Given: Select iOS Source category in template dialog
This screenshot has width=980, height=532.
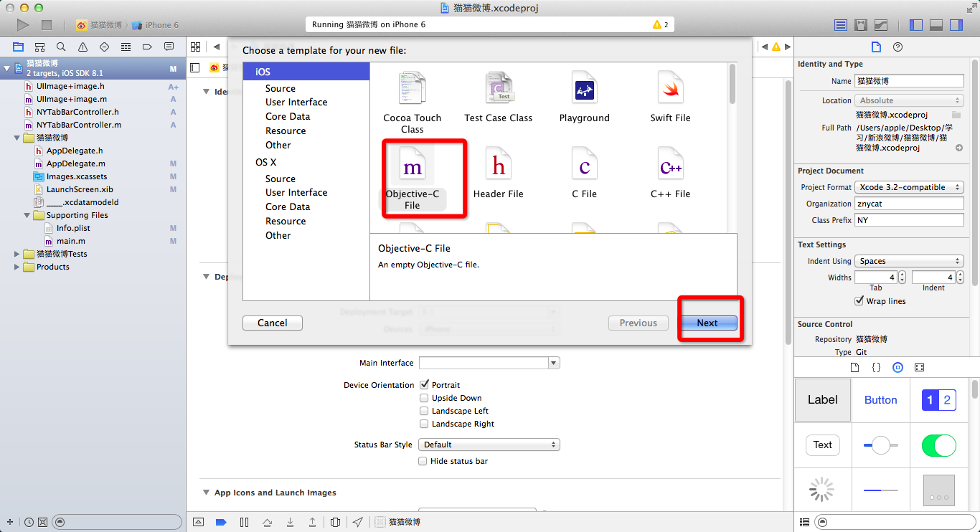Looking at the screenshot, I should pyautogui.click(x=281, y=88).
